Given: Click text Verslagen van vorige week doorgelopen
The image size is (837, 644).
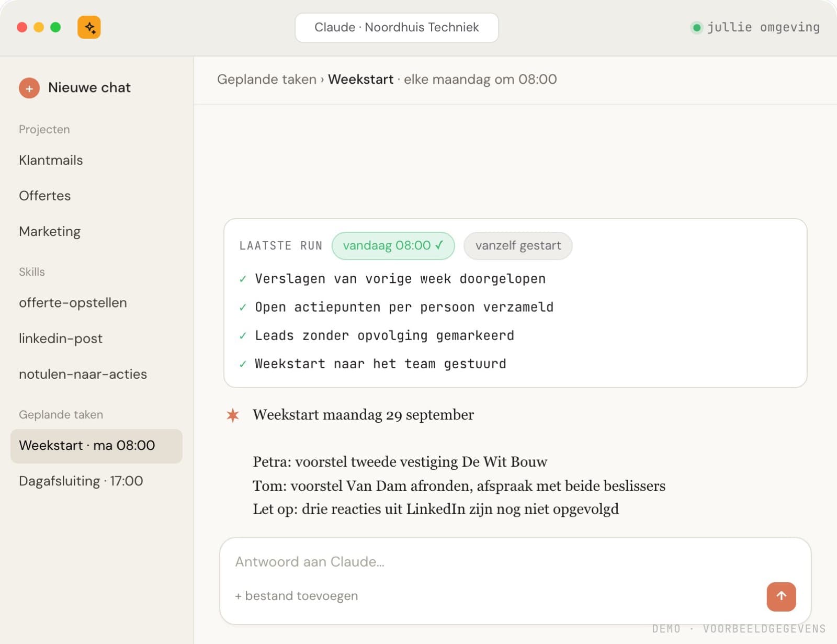Looking at the screenshot, I should [400, 279].
